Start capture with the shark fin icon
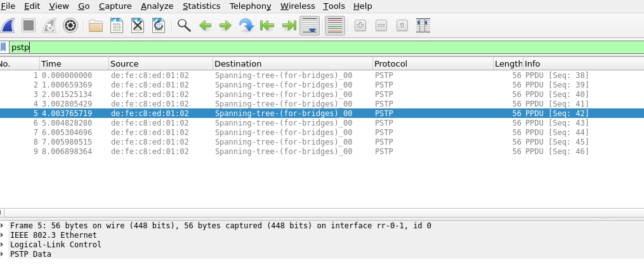Screen dimensions: 644x279 coord(8,25)
